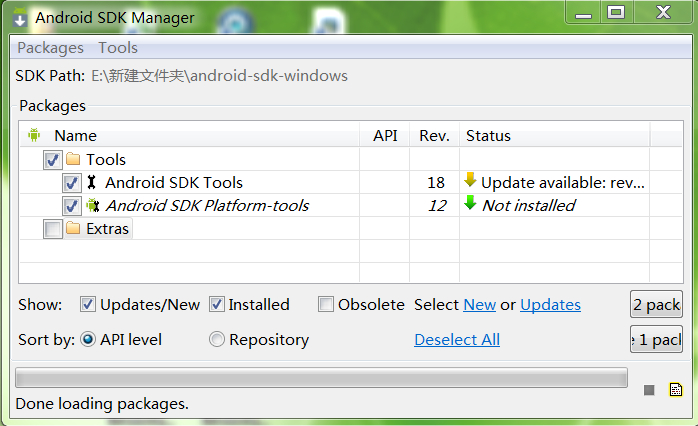Click the wrench icon of Android SDK Tools
This screenshot has height=426, width=698.
91,182
